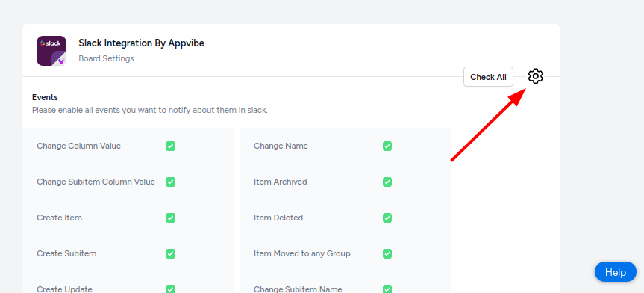This screenshot has height=293, width=644.
Task: Uncheck the Change Subitem Name checkbox
Action: pyautogui.click(x=387, y=289)
